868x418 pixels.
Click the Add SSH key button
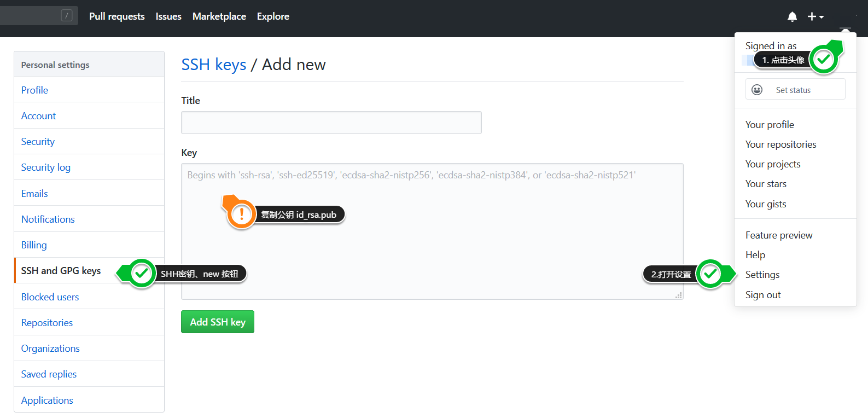pos(218,322)
